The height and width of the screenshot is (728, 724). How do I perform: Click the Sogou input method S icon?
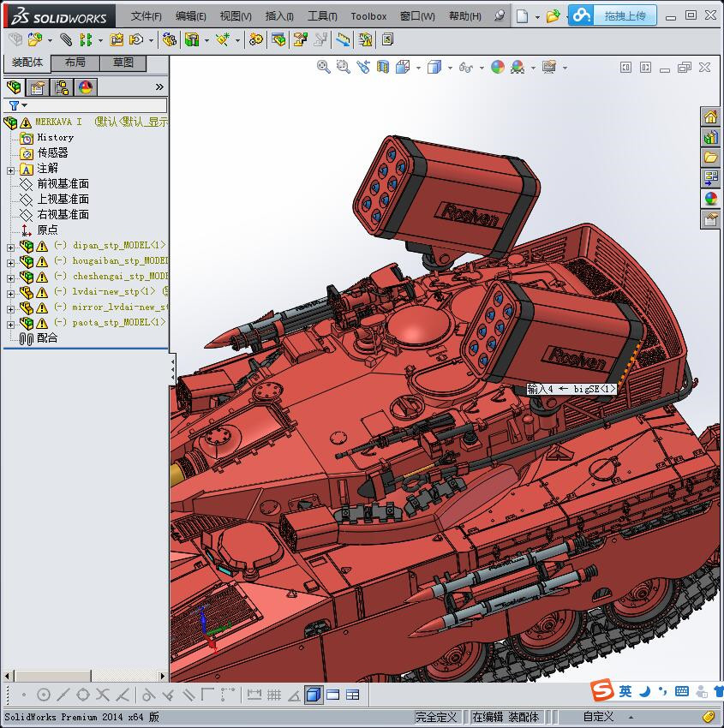603,691
